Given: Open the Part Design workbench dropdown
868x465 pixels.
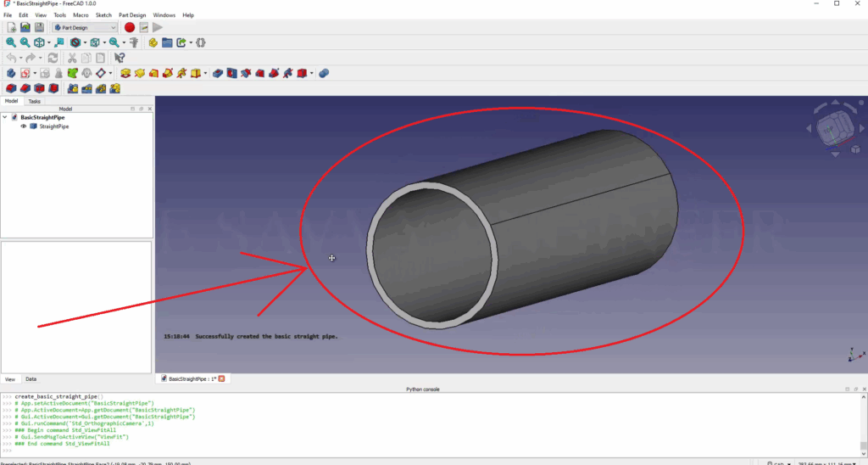Looking at the screenshot, I should point(85,27).
